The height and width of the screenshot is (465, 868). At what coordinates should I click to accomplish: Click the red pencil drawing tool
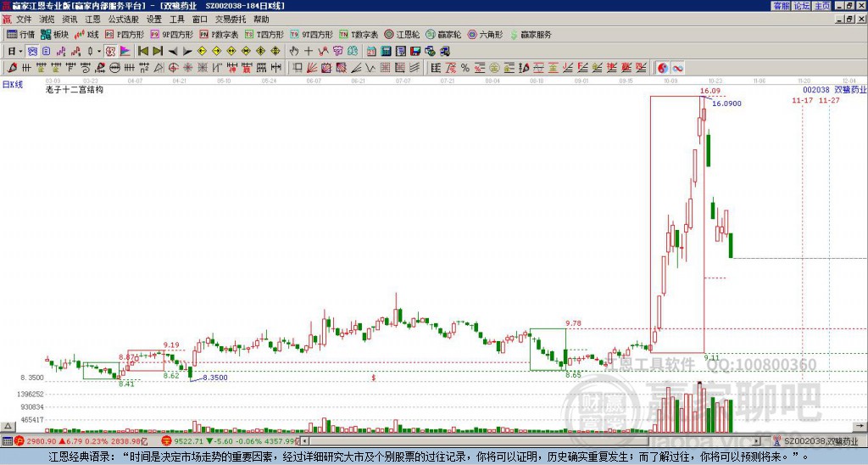click(x=12, y=68)
